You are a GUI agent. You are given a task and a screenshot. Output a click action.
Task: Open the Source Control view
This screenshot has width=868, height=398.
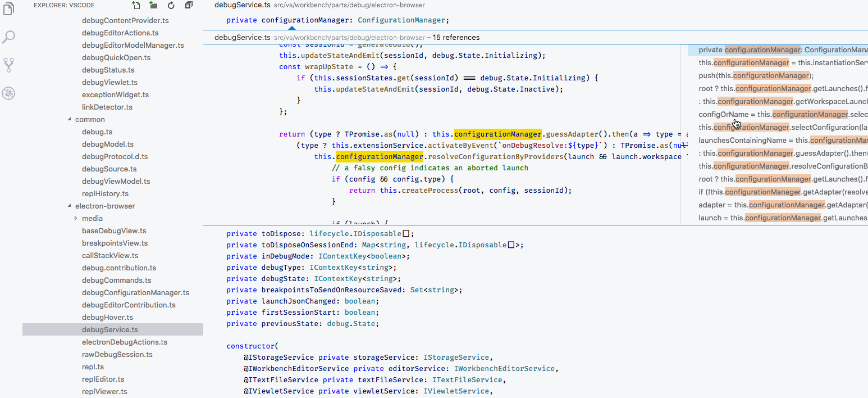coord(8,65)
